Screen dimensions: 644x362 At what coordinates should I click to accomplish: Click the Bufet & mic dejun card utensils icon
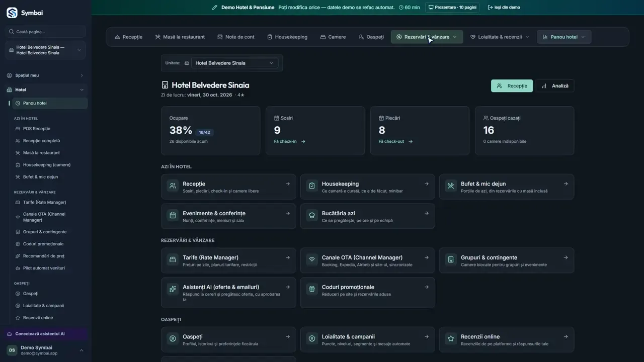(x=451, y=186)
